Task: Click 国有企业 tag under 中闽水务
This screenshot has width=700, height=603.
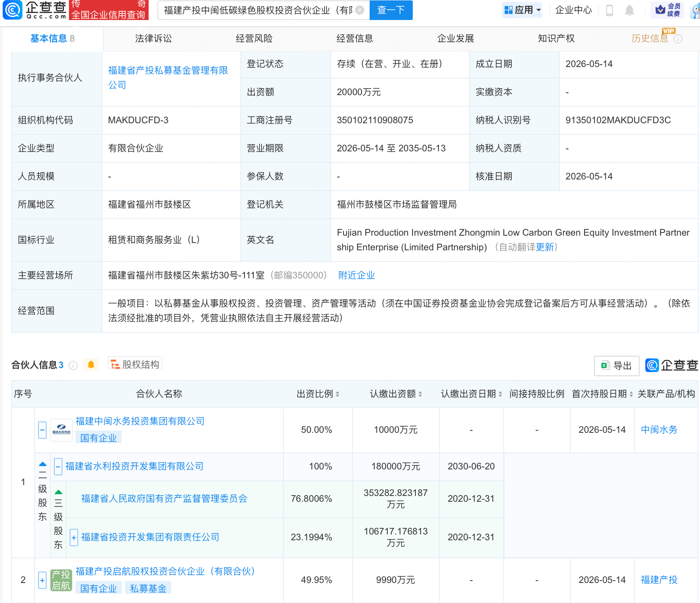Action: tap(99, 438)
